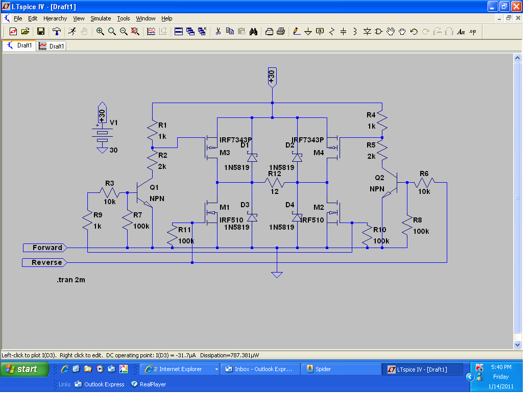The width and height of the screenshot is (532, 393).
Task: Click the +30 supply flag at top
Action: 272,78
